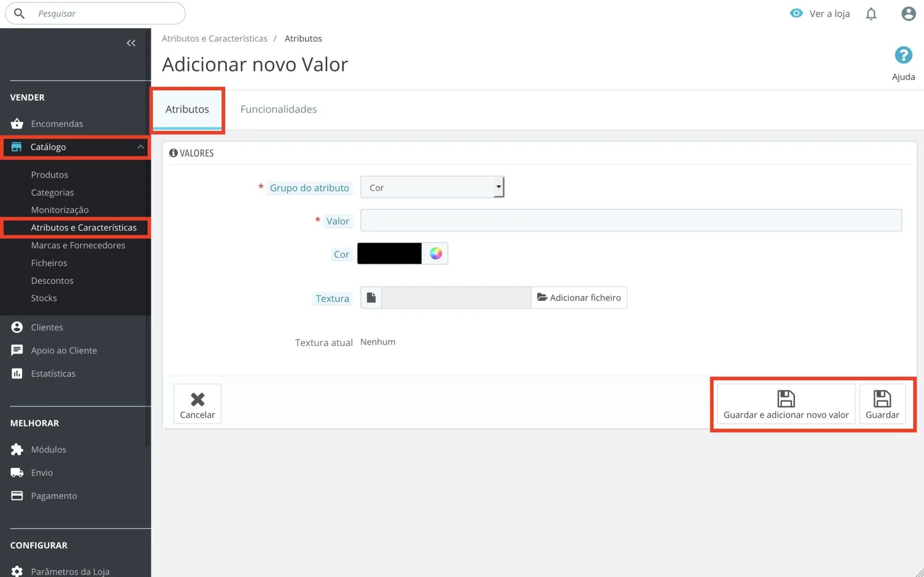The width and height of the screenshot is (924, 577).
Task: Click the rainbow color picker icon
Action: pos(436,254)
